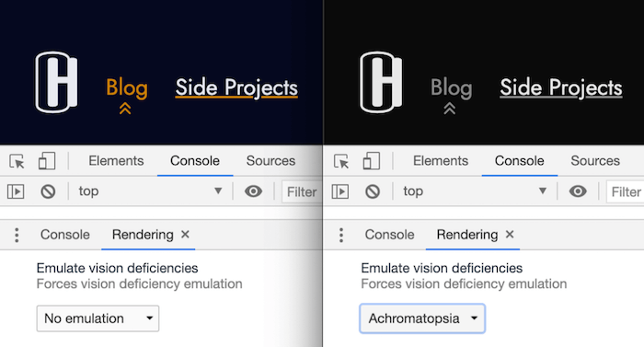This screenshot has height=347, width=644.
Task: Select the inspect element tool in right DevTools
Action: [x=341, y=161]
